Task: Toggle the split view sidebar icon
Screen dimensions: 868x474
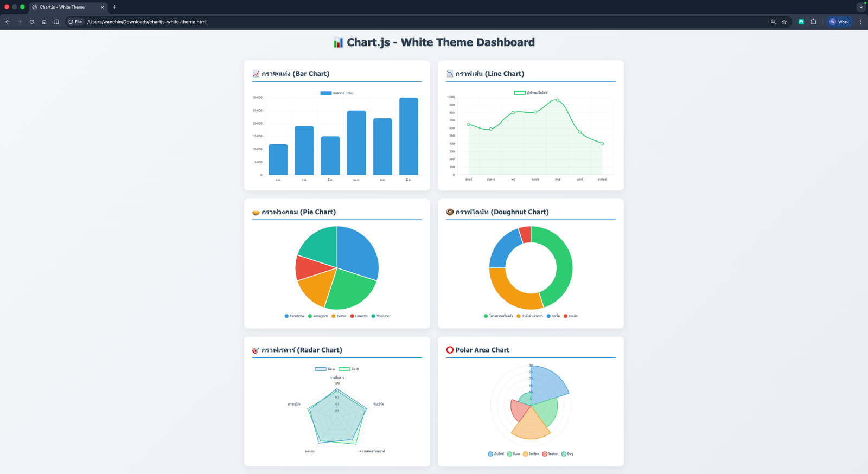Action: coord(56,22)
